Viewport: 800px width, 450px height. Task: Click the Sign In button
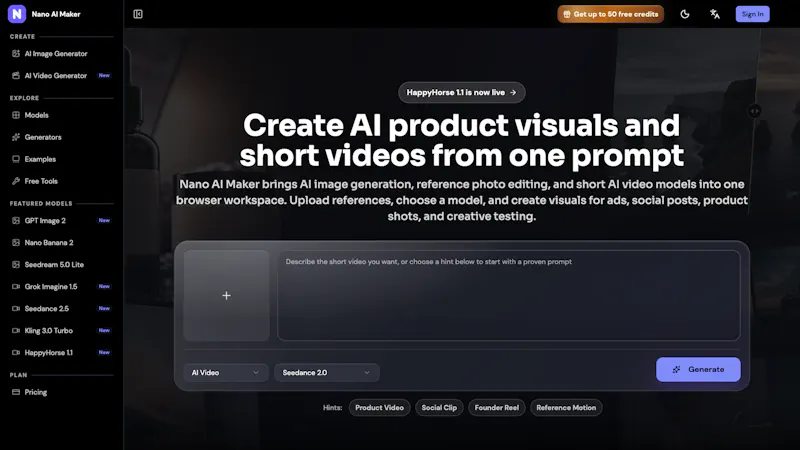coord(753,14)
